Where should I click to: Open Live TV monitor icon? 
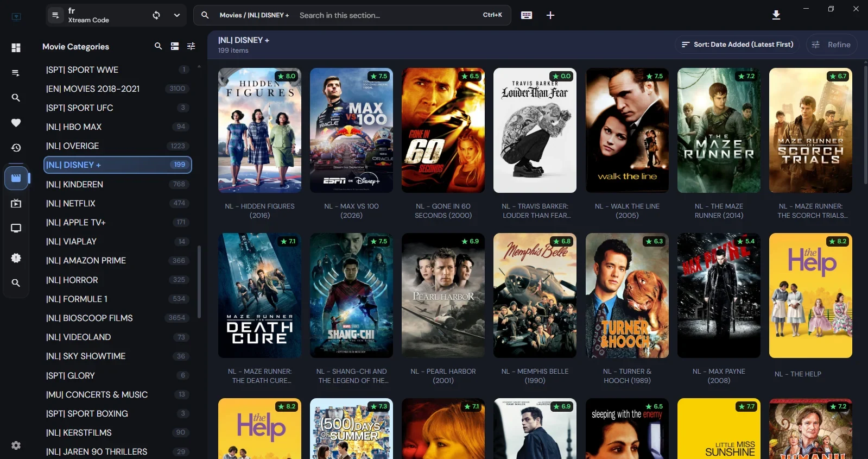pyautogui.click(x=16, y=228)
